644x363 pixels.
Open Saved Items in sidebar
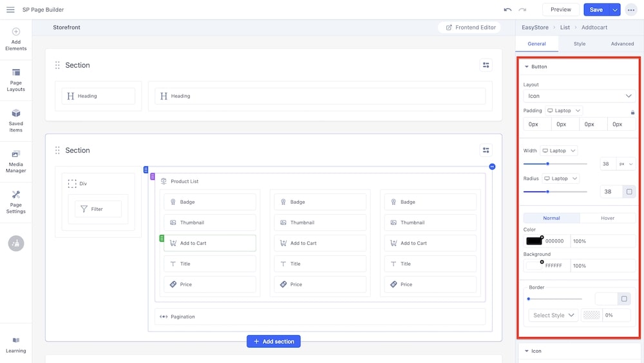15,120
